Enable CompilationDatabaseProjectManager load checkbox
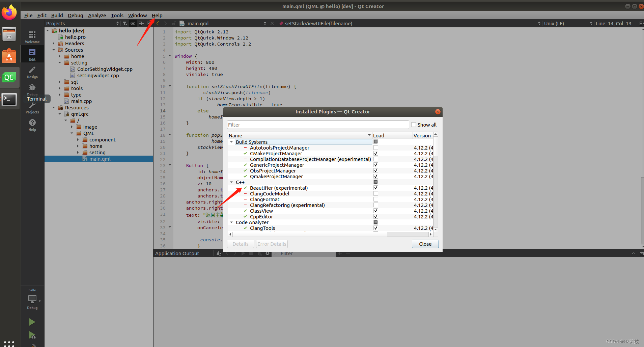 376,159
